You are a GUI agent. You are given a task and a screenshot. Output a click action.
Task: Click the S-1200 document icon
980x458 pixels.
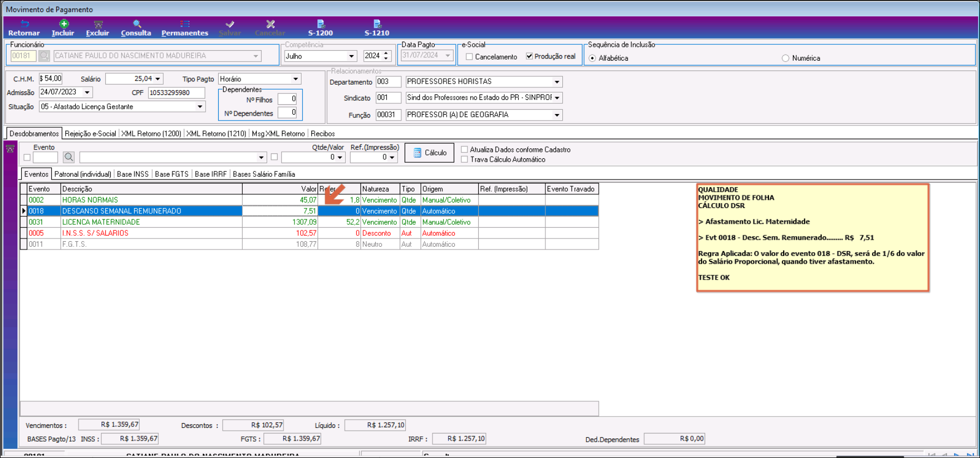tap(321, 24)
